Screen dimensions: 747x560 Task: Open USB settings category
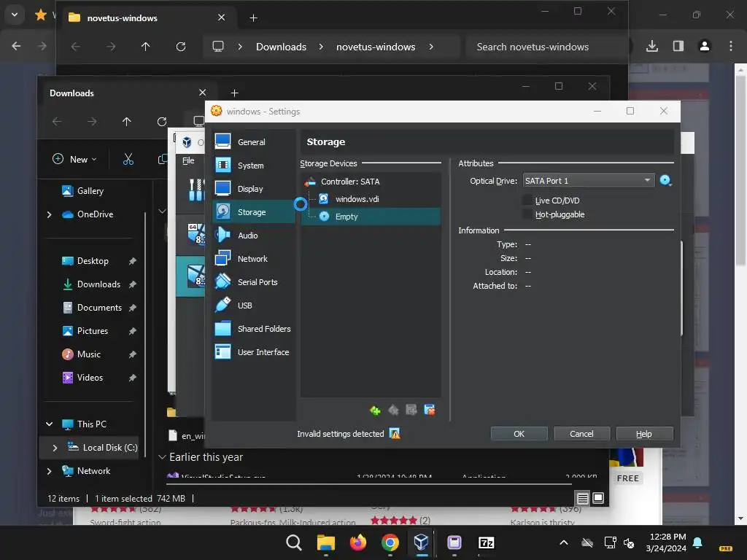tap(253, 306)
